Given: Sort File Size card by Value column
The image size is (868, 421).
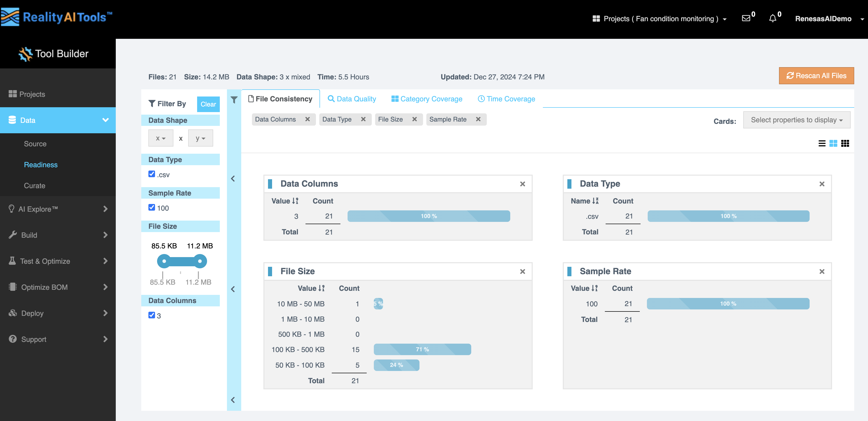Looking at the screenshot, I should coord(311,288).
